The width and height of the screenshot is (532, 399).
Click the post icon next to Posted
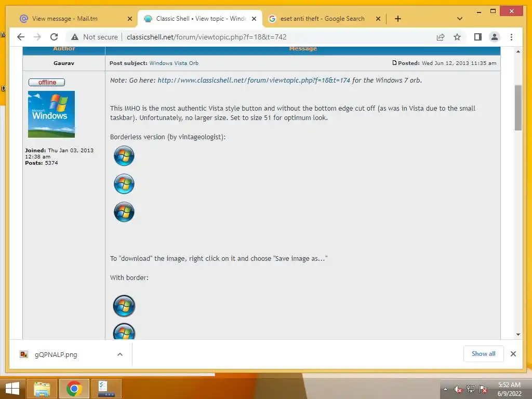(394, 63)
